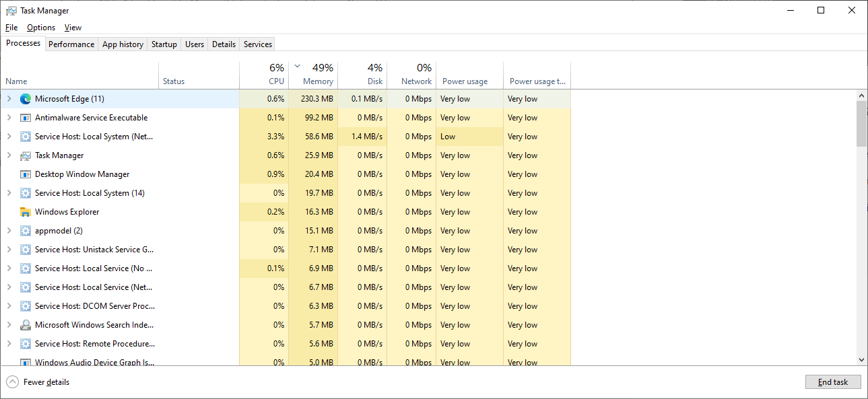Click the Antimalware Service Executable icon

click(26, 118)
